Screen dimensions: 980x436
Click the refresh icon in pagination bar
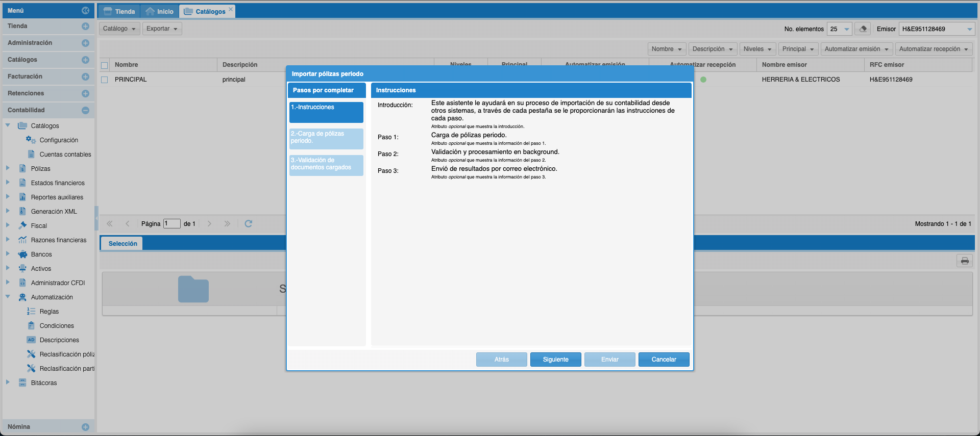tap(249, 224)
